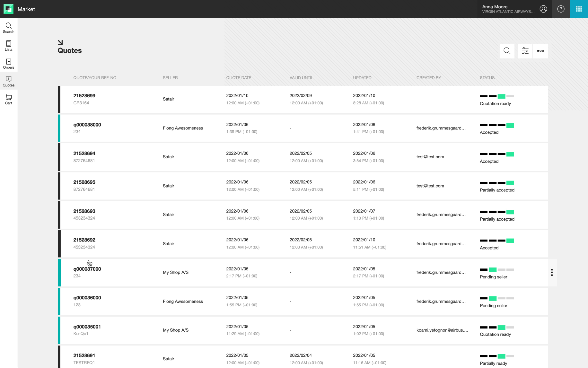This screenshot has height=368, width=588.
Task: Click Flong Awesomeness seller in q000038000 row
Action: pyautogui.click(x=183, y=128)
